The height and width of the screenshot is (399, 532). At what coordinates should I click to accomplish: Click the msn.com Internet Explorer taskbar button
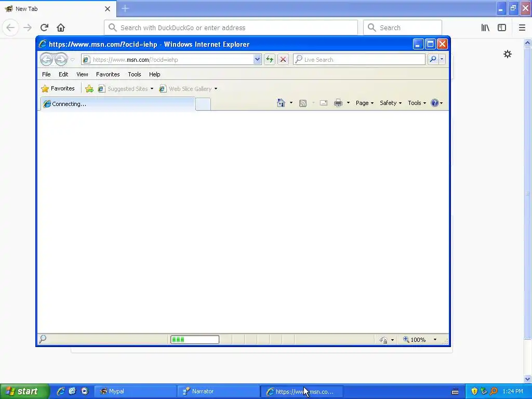[301, 392]
